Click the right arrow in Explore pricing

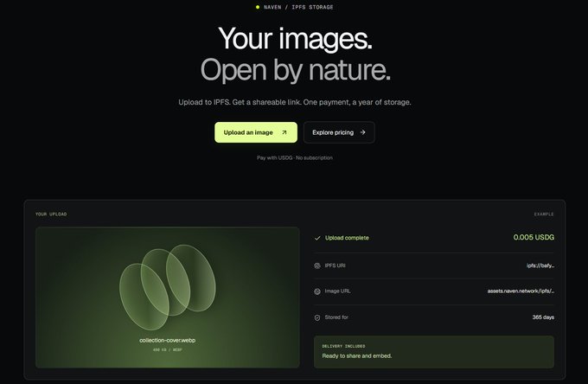(x=362, y=132)
